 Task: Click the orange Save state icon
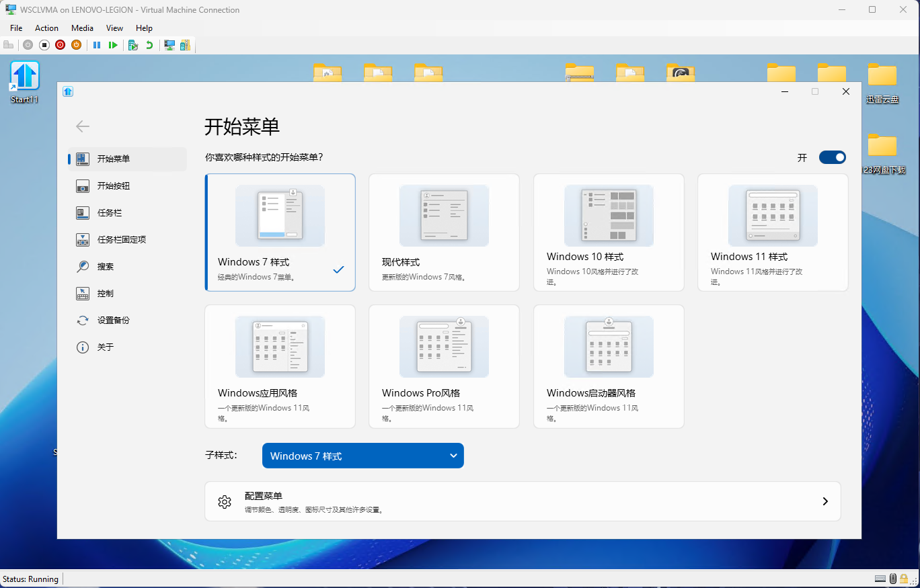click(x=77, y=45)
